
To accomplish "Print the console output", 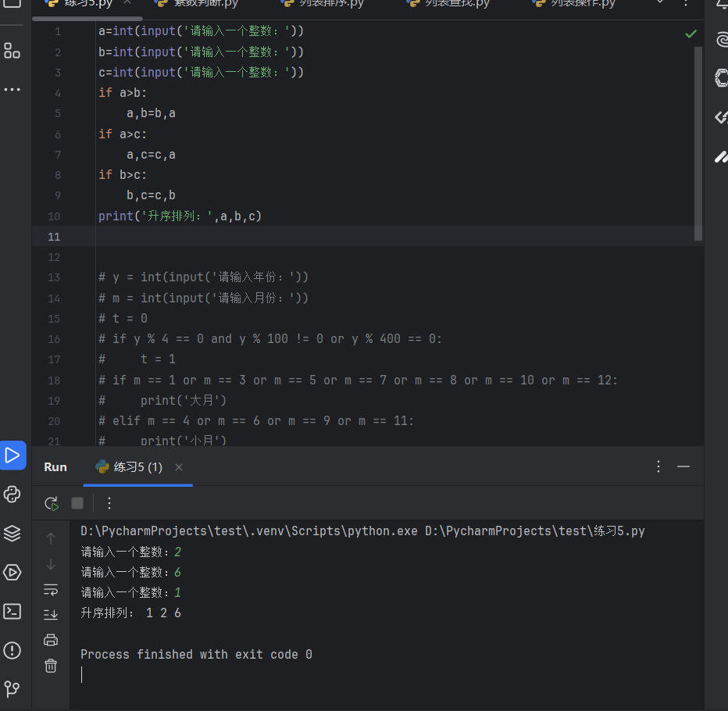I will 51,639.
